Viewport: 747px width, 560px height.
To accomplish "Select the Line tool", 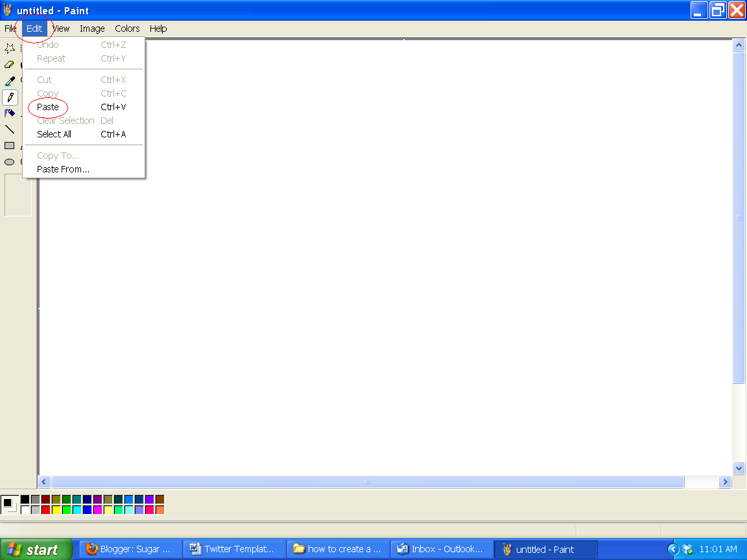I will (x=9, y=129).
